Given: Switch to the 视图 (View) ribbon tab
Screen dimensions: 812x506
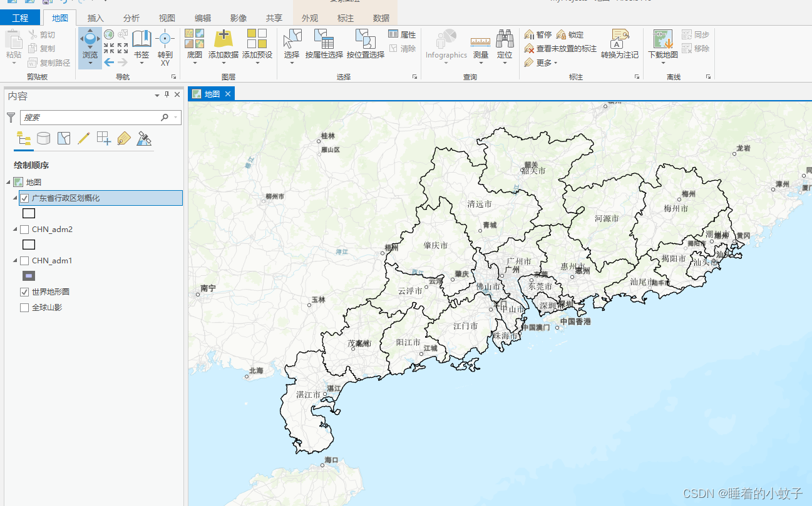Looking at the screenshot, I should [167, 18].
